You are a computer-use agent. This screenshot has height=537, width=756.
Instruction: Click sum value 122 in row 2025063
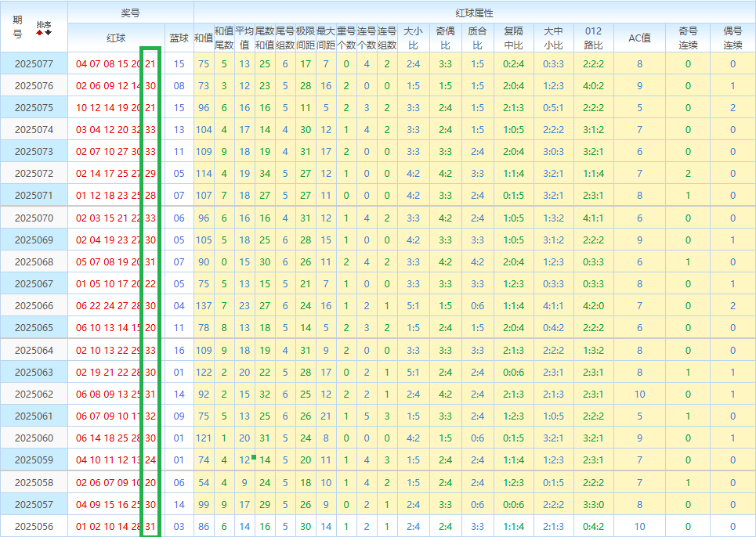204,373
